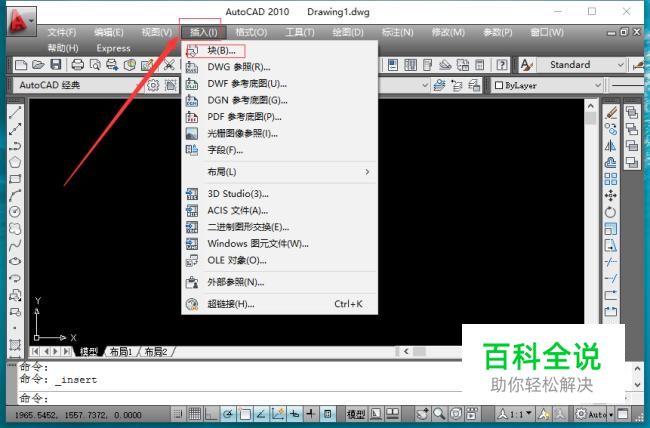Toggle Object Snap in status bar
The height and width of the screenshot is (428, 650).
click(x=245, y=413)
